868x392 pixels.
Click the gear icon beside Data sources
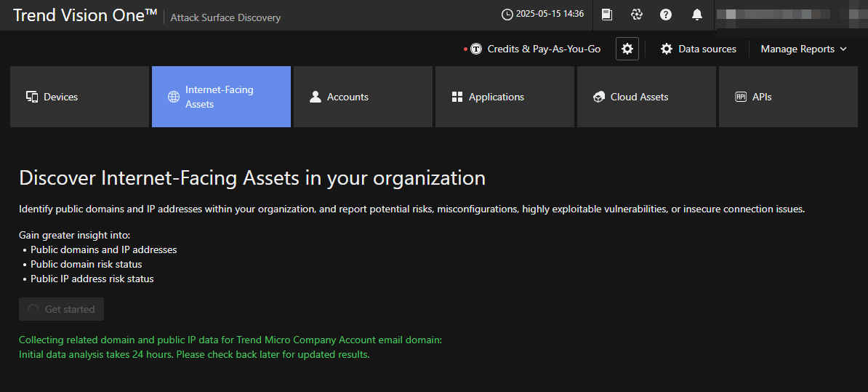(x=666, y=49)
